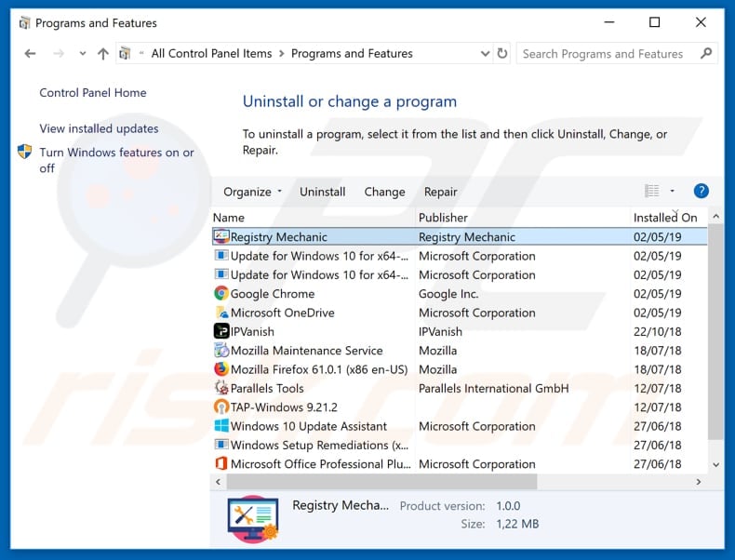The width and height of the screenshot is (735, 560).
Task: Open View installed updates link
Action: [x=99, y=128]
